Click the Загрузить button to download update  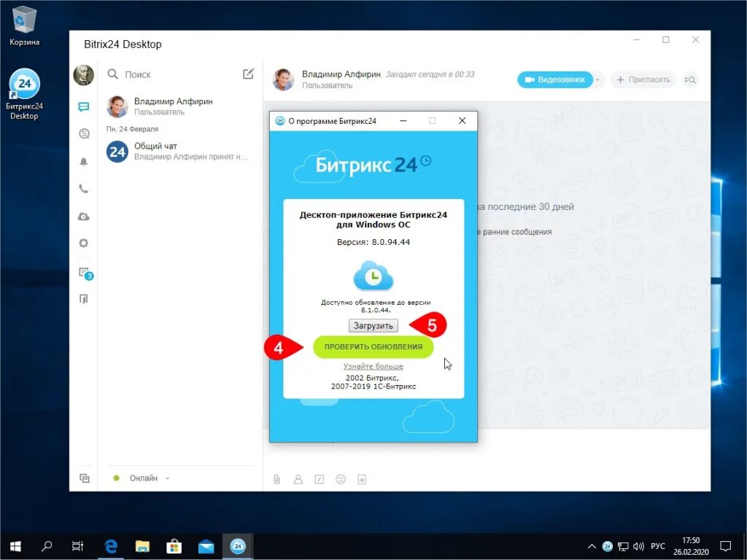click(373, 326)
